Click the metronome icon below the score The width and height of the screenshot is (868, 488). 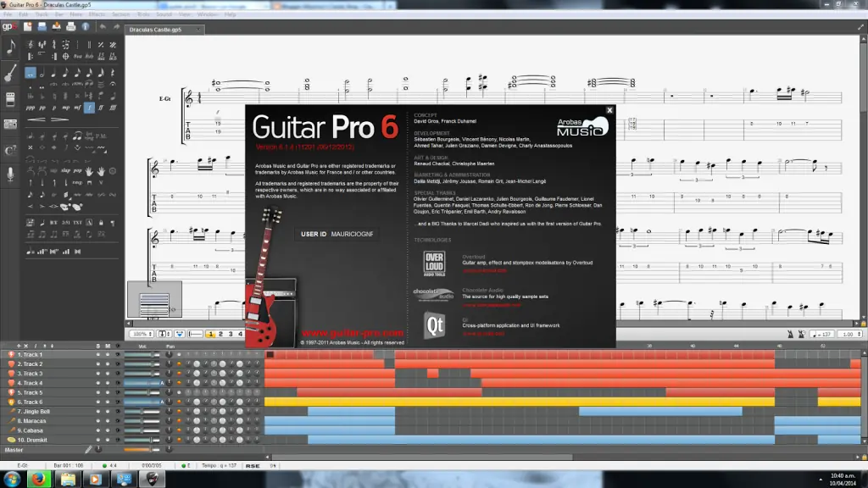click(790, 334)
